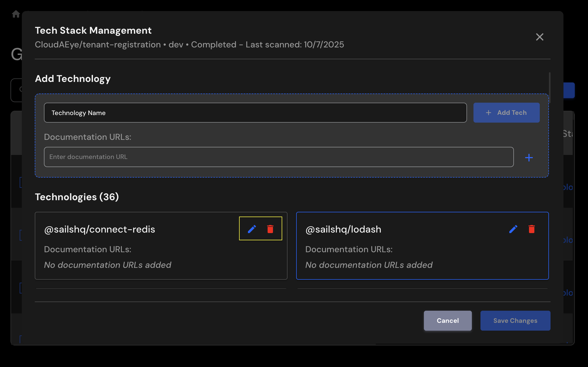Click the Enter documentation URL field
Viewport: 588px width, 367px height.
click(x=279, y=157)
